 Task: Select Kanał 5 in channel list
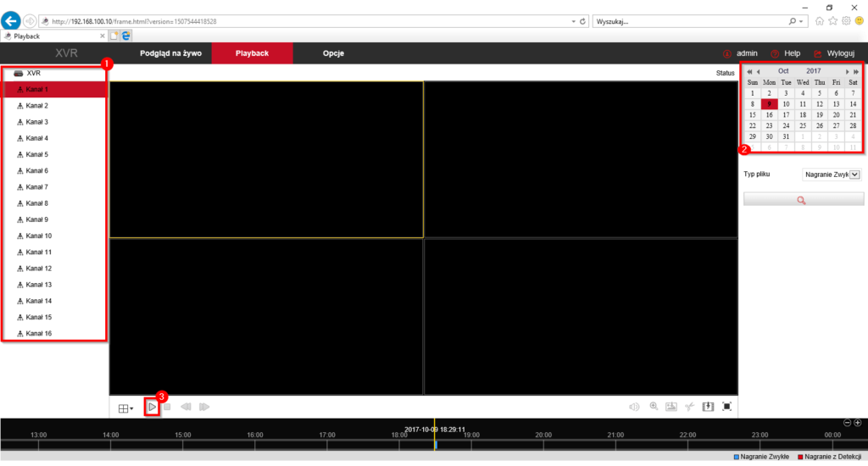tap(36, 155)
